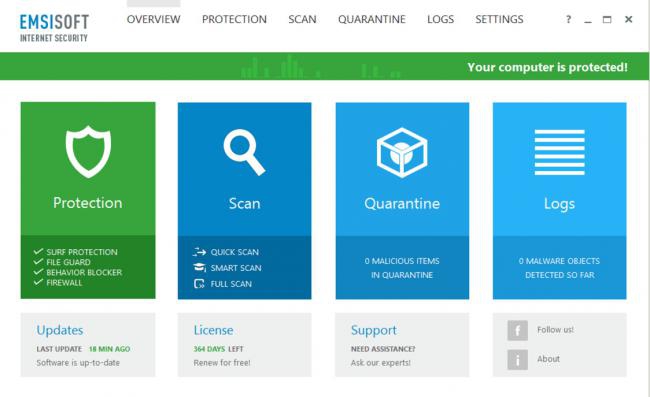The height and width of the screenshot is (397, 650).
Task: Open the Follow us link
Action: 555,330
